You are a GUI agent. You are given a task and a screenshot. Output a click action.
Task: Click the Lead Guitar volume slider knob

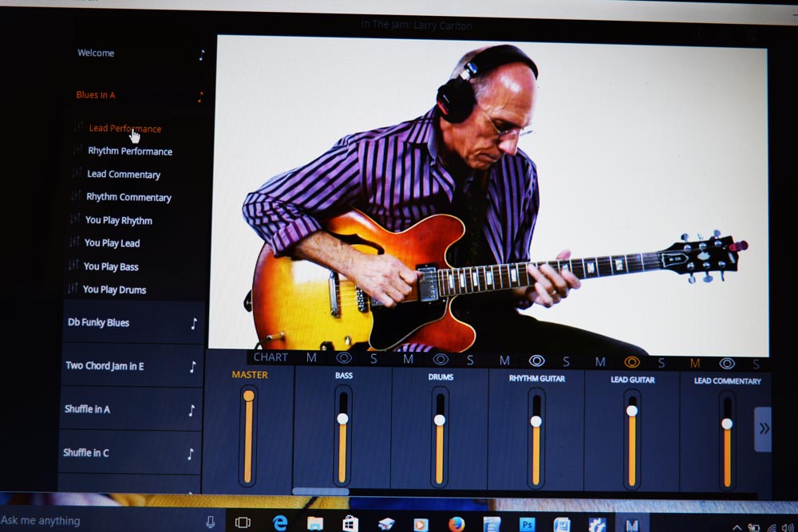[631, 411]
